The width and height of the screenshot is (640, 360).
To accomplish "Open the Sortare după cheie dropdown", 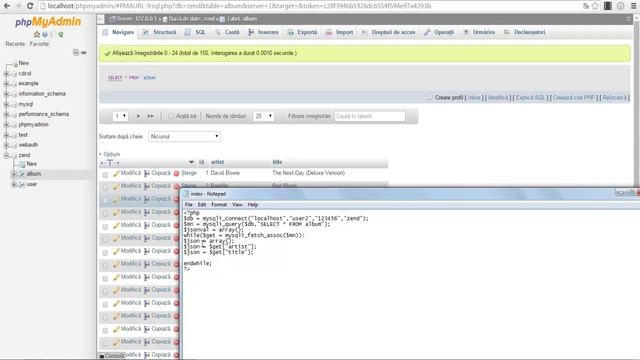I will [184, 136].
